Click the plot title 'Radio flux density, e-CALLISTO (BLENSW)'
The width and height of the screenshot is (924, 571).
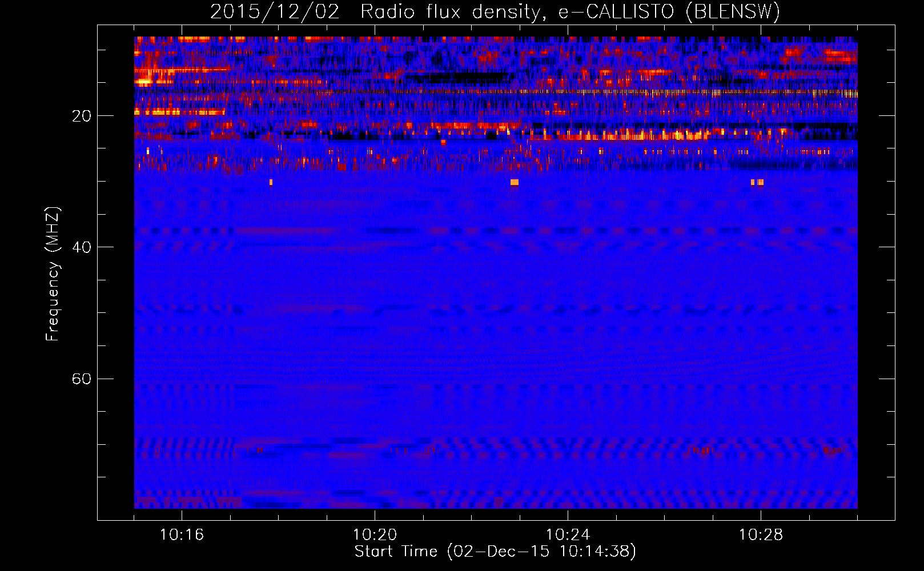tap(570, 11)
